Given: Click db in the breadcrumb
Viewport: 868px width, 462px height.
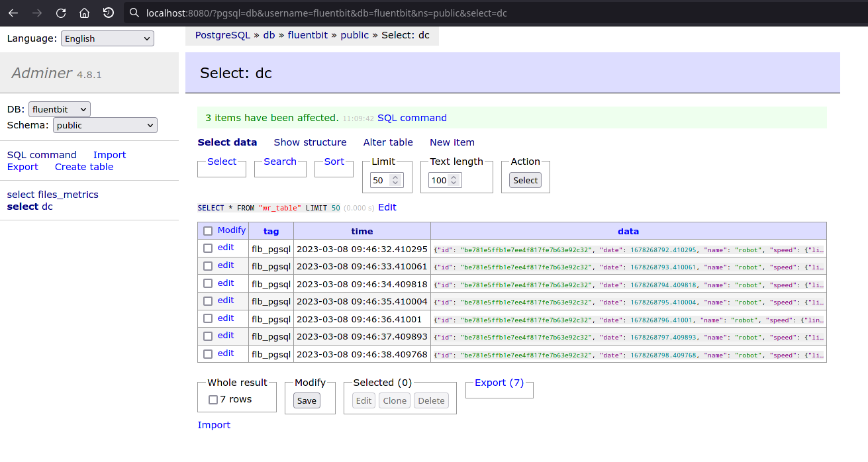Looking at the screenshot, I should click(269, 35).
